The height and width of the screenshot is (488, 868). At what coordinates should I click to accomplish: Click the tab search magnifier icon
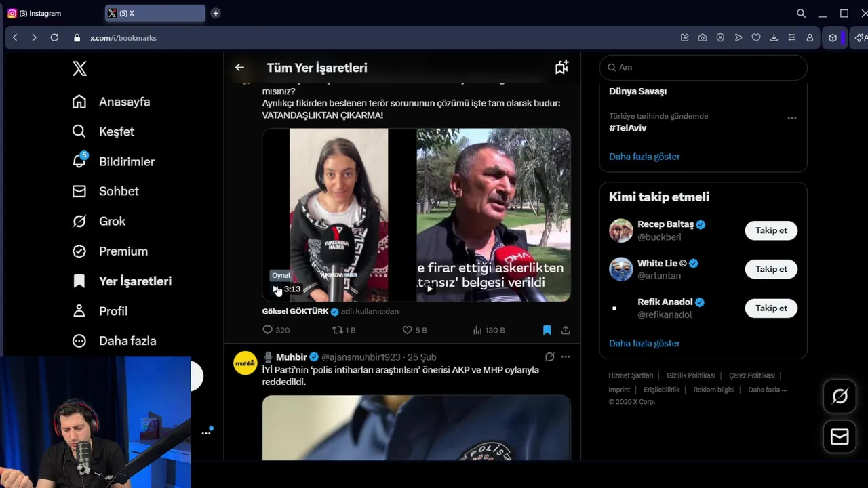coord(801,13)
